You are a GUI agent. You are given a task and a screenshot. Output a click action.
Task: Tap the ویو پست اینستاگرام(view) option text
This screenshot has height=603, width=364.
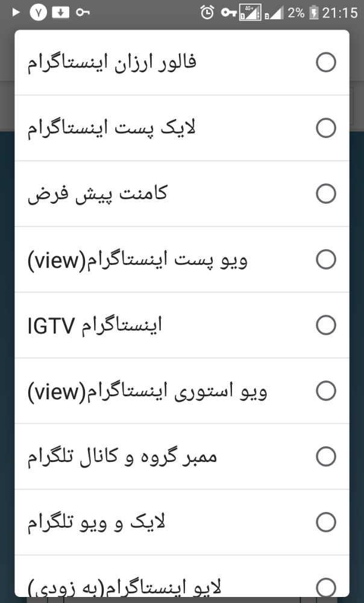click(137, 259)
